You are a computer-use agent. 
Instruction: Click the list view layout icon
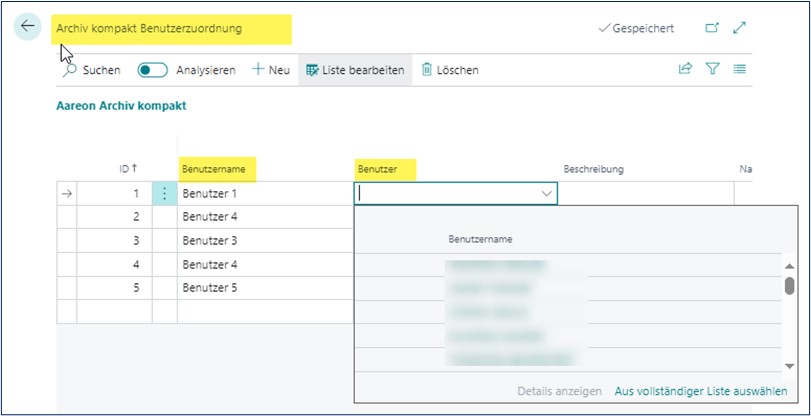pos(740,69)
